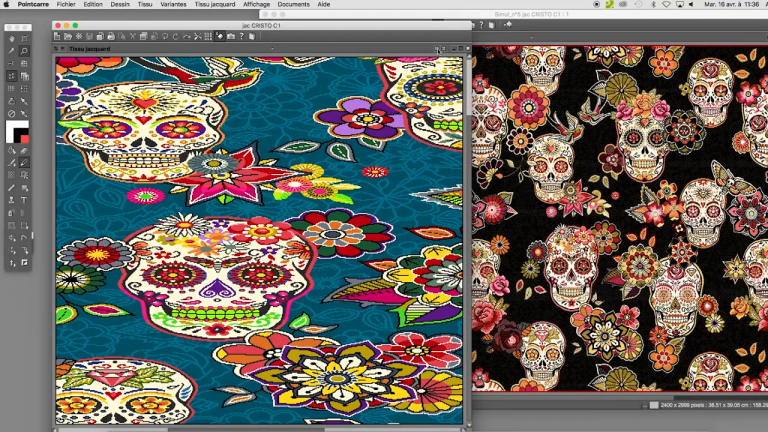Collapse the Tissu jacquard panel triangle
This screenshot has height=432, width=768.
click(63, 48)
